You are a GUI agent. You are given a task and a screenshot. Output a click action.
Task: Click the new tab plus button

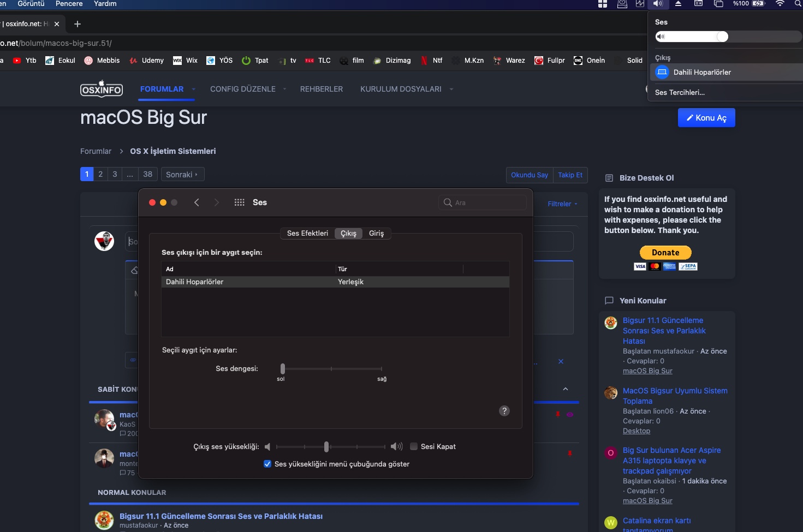(78, 24)
